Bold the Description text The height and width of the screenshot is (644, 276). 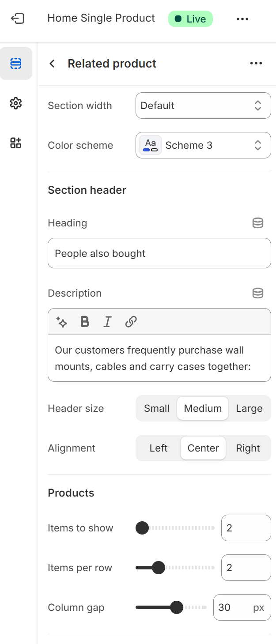[x=84, y=322]
